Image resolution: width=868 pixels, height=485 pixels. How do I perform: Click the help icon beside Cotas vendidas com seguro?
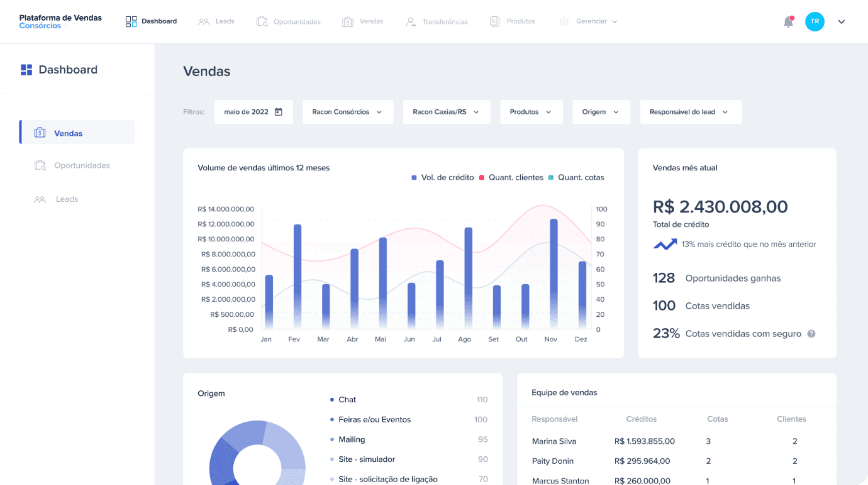pos(811,334)
